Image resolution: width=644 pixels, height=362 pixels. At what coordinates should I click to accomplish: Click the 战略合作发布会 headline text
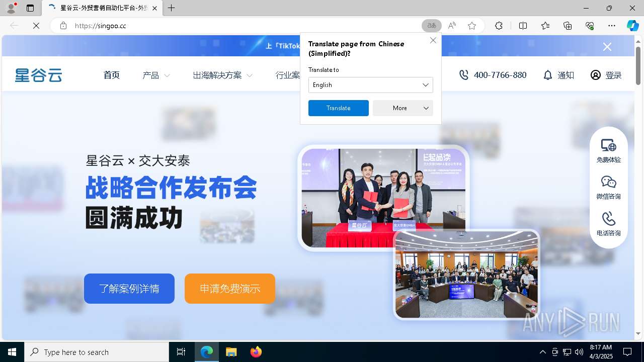(x=171, y=188)
